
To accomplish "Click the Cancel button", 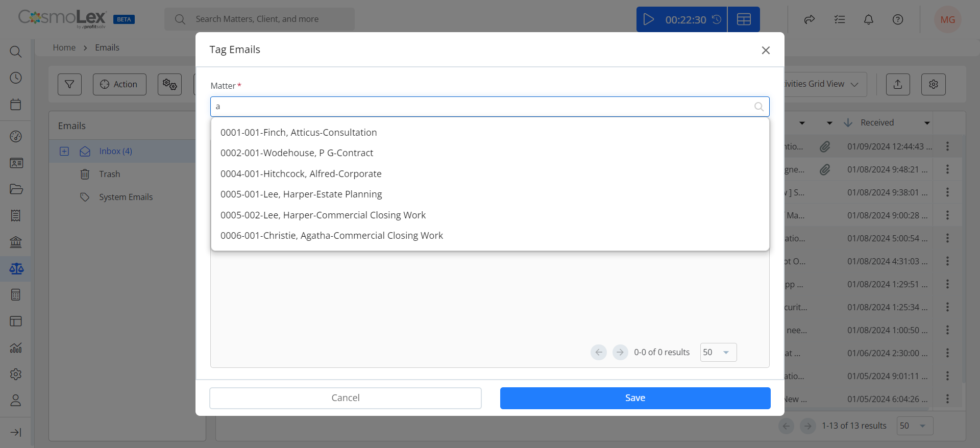I will (346, 398).
